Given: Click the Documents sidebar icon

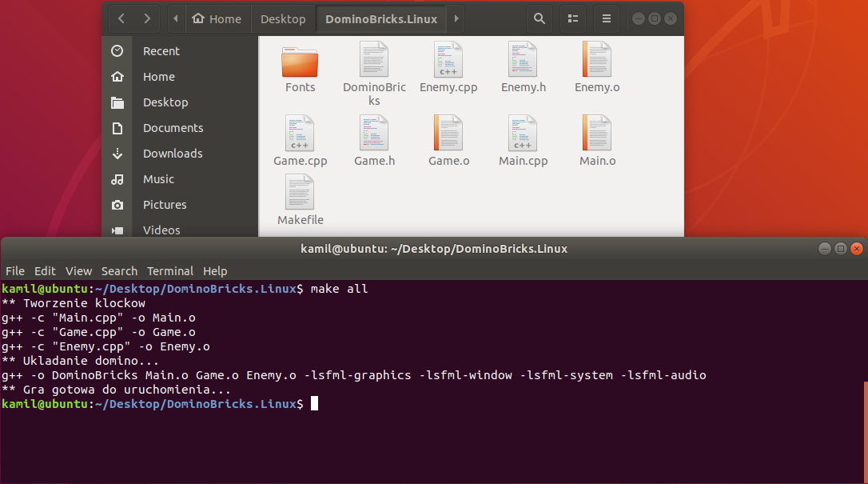Looking at the screenshot, I should 117,128.
